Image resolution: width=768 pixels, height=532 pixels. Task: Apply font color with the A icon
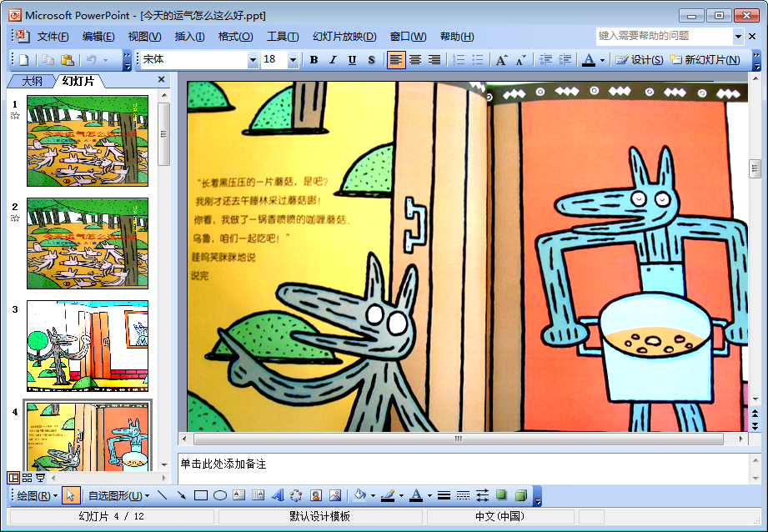(589, 60)
